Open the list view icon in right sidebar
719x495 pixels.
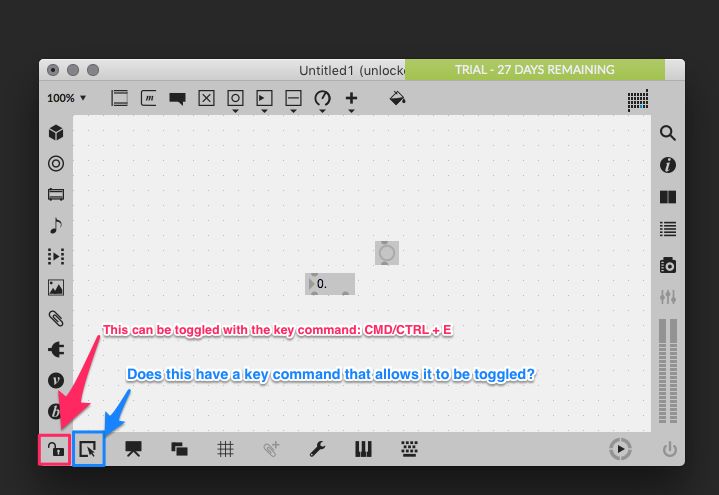[668, 228]
